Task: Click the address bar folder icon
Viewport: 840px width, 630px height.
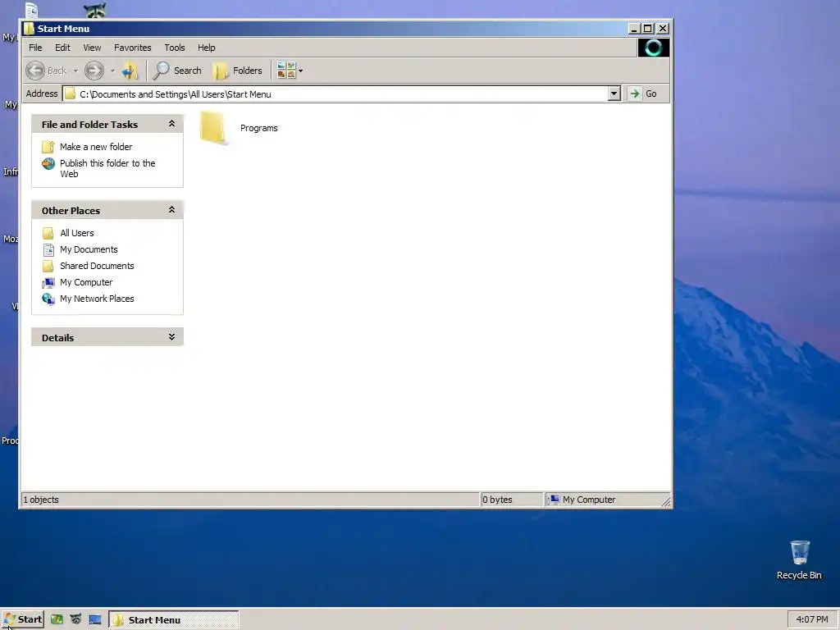Action: (x=70, y=94)
